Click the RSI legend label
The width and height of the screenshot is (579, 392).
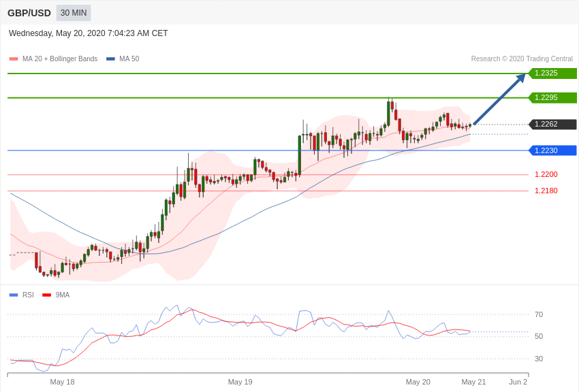[x=28, y=295]
